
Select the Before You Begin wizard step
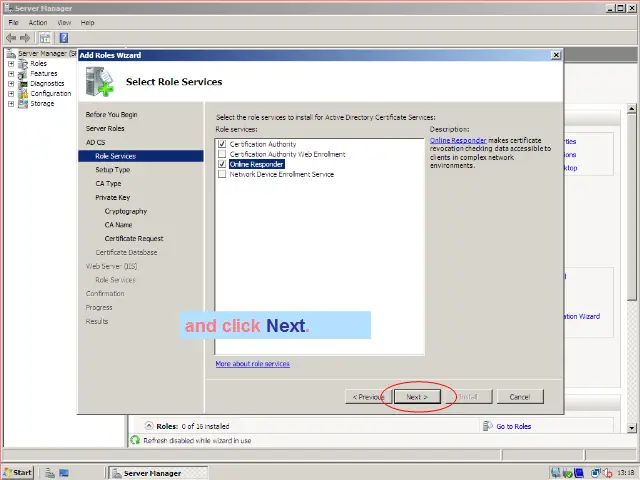(x=111, y=115)
